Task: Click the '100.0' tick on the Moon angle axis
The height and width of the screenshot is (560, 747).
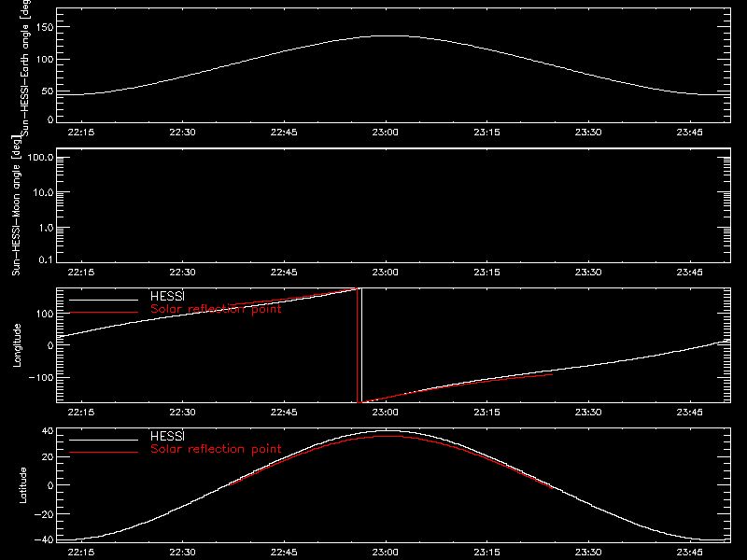Action: pyautogui.click(x=40, y=157)
